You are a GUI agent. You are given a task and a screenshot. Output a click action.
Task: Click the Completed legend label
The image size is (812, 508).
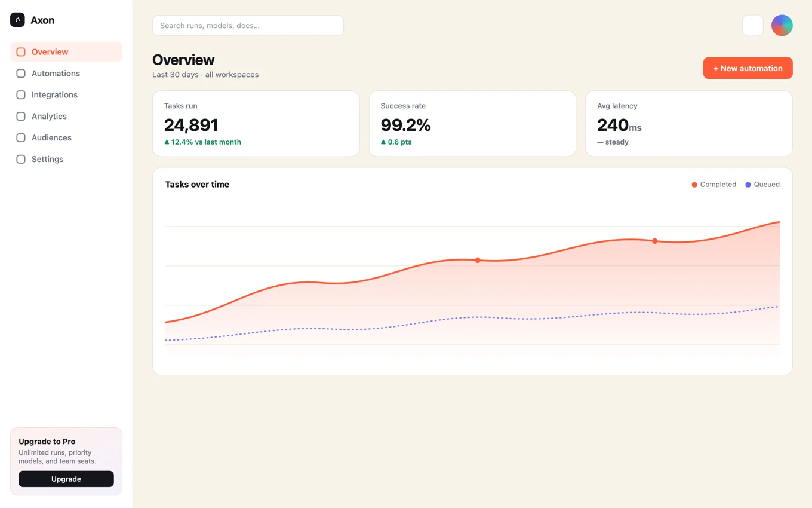(x=718, y=185)
